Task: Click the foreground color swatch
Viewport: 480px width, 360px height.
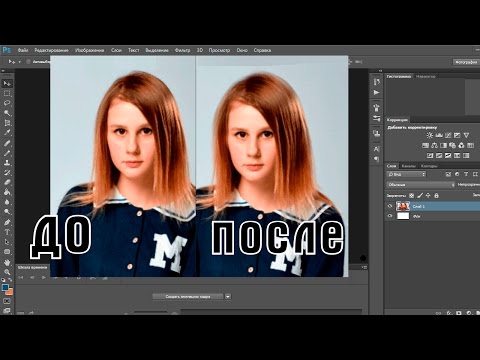Action: click(5, 288)
